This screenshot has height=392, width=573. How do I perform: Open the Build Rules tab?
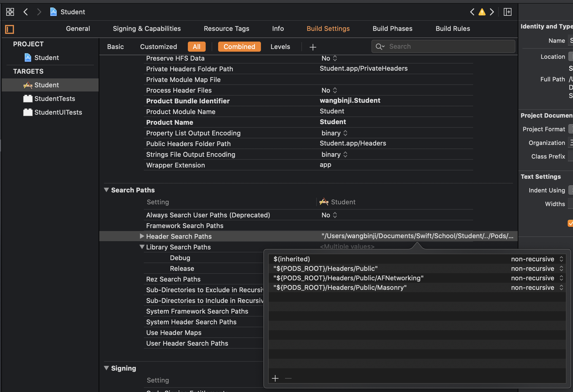(x=453, y=29)
